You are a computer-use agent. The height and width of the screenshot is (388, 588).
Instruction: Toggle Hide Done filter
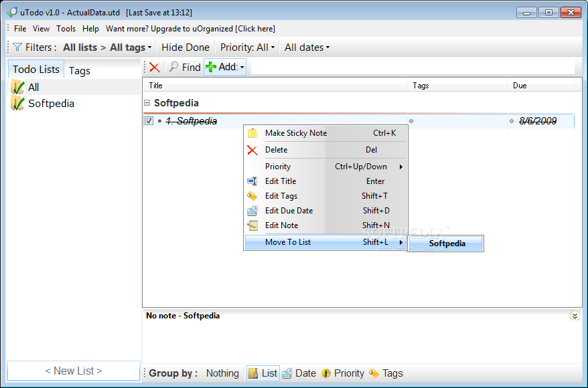coord(186,47)
